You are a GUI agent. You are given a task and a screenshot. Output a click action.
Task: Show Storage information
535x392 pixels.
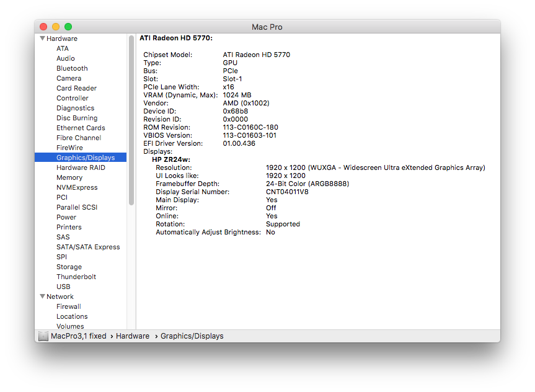69,267
